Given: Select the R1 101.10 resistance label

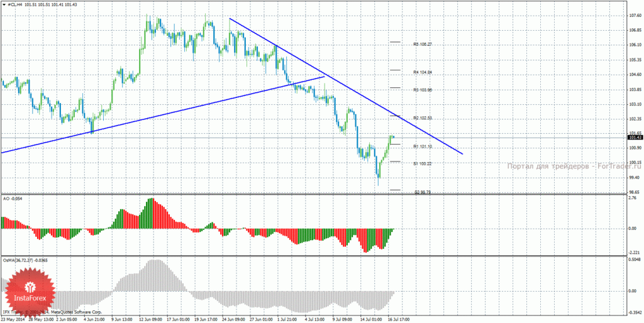Looking at the screenshot, I should coord(423,146).
